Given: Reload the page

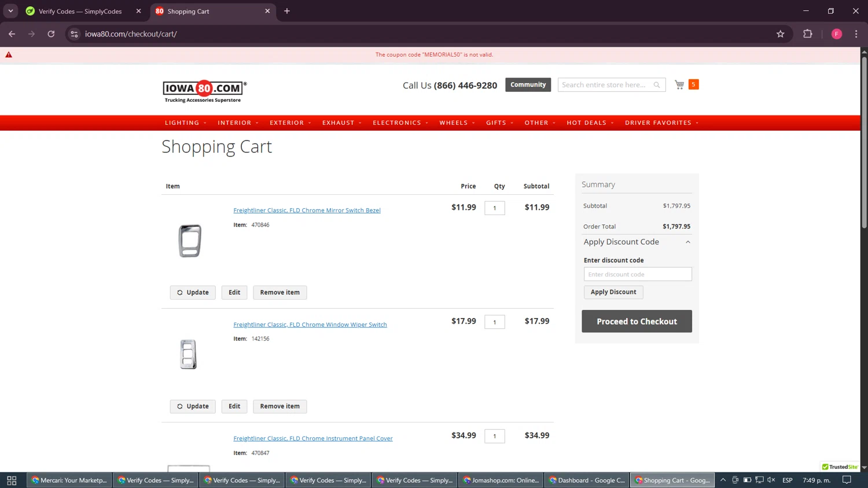Looking at the screenshot, I should coord(51,34).
